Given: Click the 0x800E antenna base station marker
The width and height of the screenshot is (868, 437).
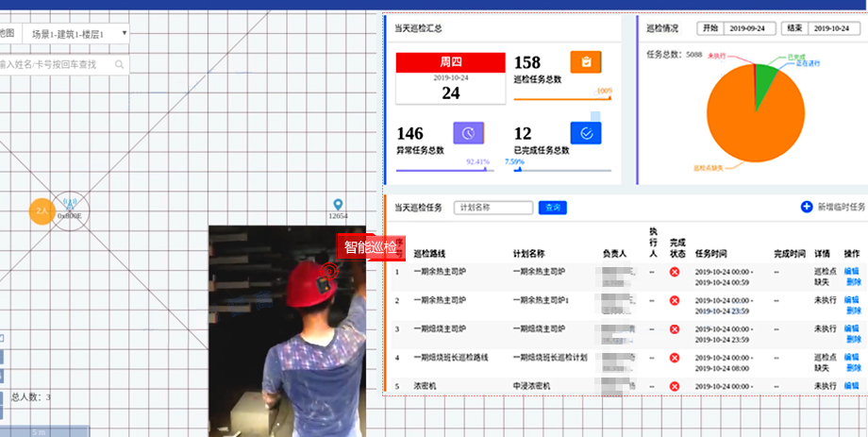Looking at the screenshot, I should (70, 206).
